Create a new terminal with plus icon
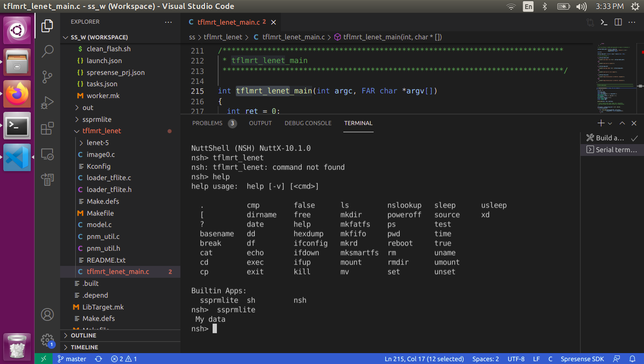Screen dimensions: 644x364 tap(600, 123)
